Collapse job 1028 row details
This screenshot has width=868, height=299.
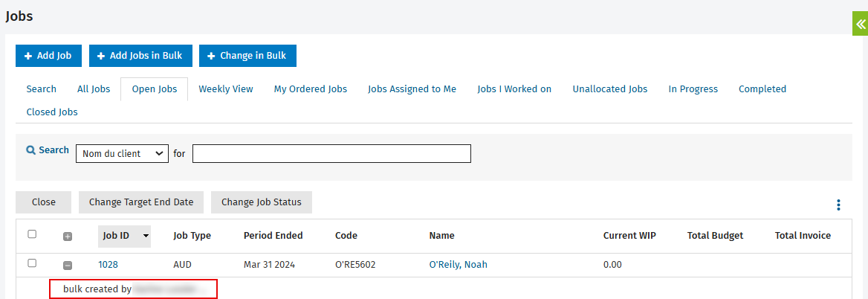[68, 266]
